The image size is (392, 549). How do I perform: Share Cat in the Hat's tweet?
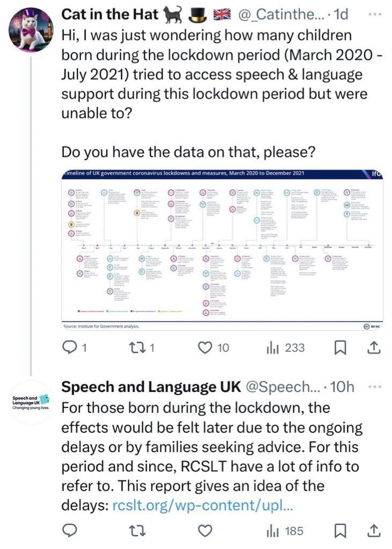point(374,347)
